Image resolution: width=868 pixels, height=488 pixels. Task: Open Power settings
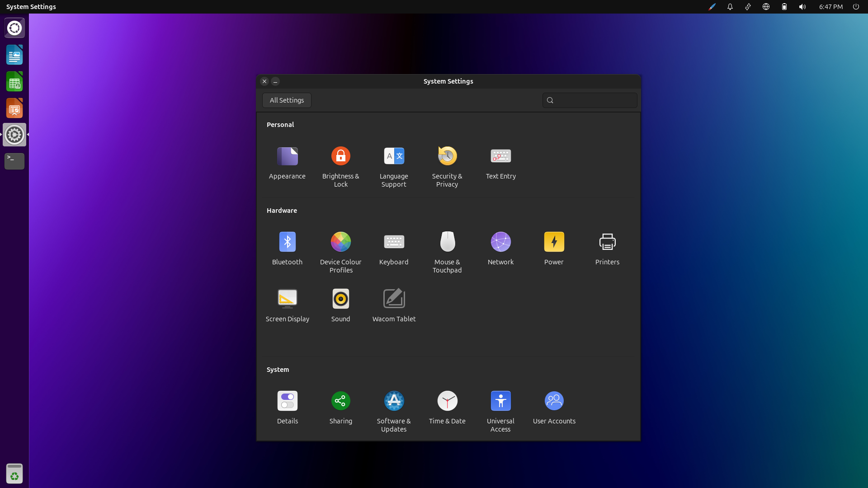[554, 249]
